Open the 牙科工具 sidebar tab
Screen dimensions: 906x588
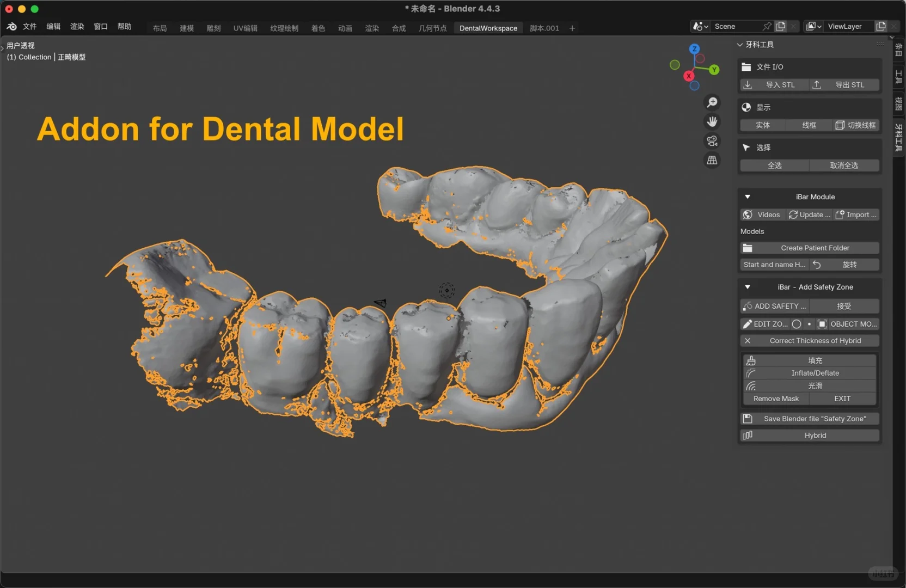899,137
